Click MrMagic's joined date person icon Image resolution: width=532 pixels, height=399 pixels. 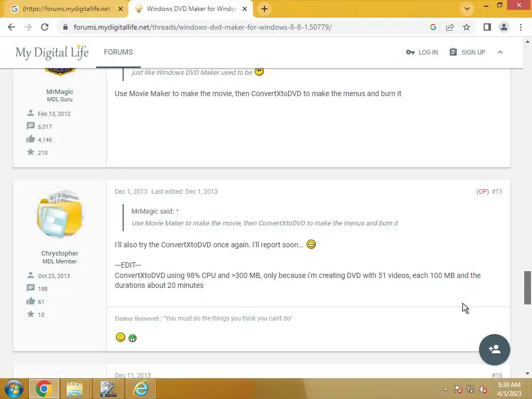[31, 113]
